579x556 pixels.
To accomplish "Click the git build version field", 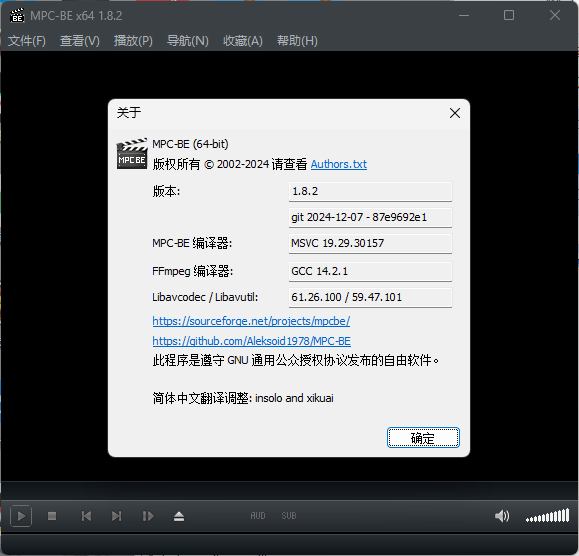I will pyautogui.click(x=370, y=217).
